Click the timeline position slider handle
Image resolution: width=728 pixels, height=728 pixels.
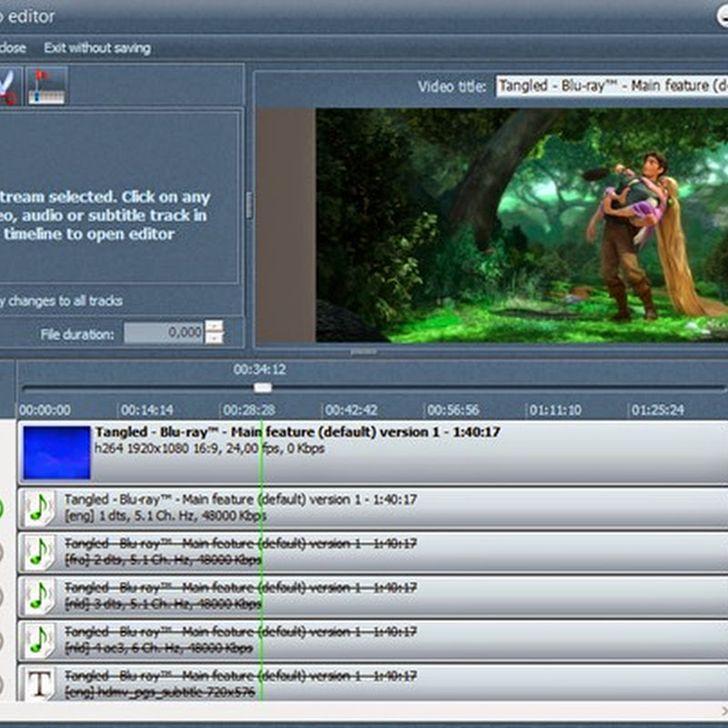point(263,388)
